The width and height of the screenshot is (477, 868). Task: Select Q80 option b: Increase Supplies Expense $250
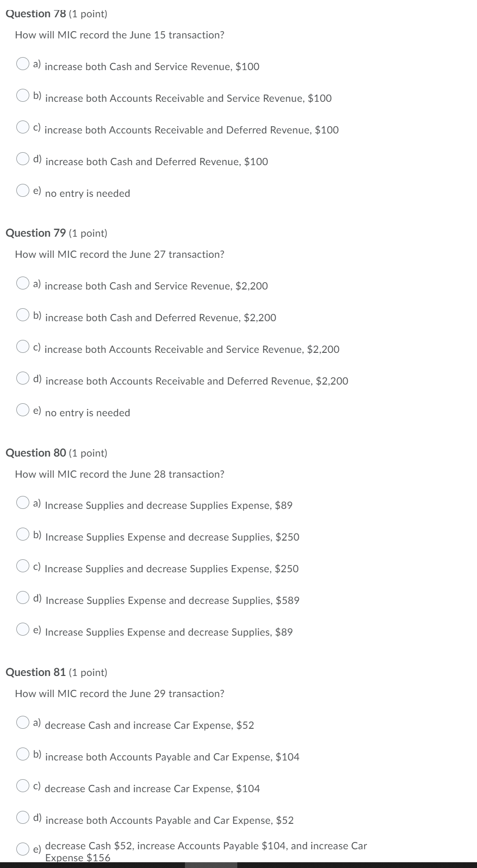click(x=23, y=534)
